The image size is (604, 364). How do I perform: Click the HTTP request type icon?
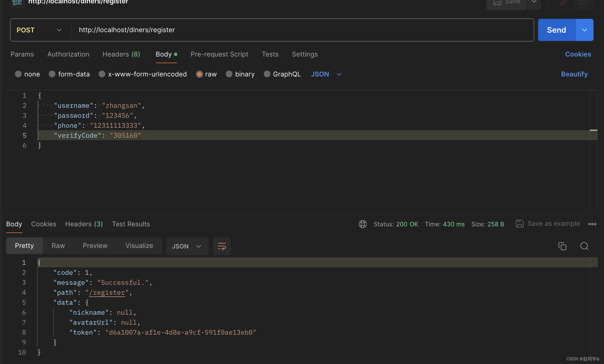(x=17, y=2)
